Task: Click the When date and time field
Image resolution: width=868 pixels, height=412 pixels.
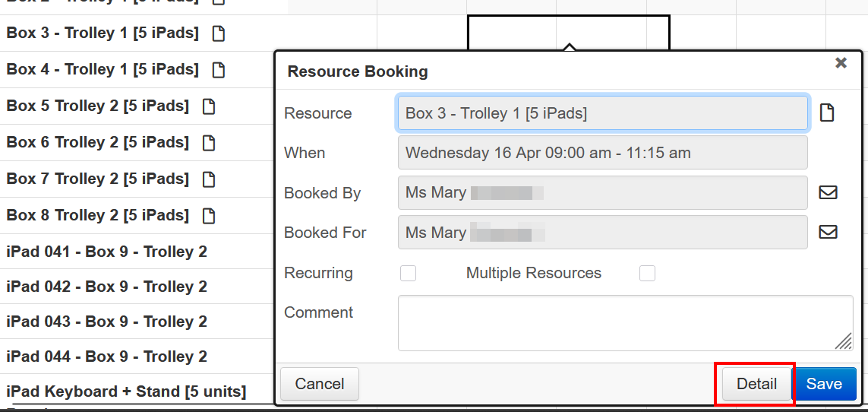Action: (602, 153)
